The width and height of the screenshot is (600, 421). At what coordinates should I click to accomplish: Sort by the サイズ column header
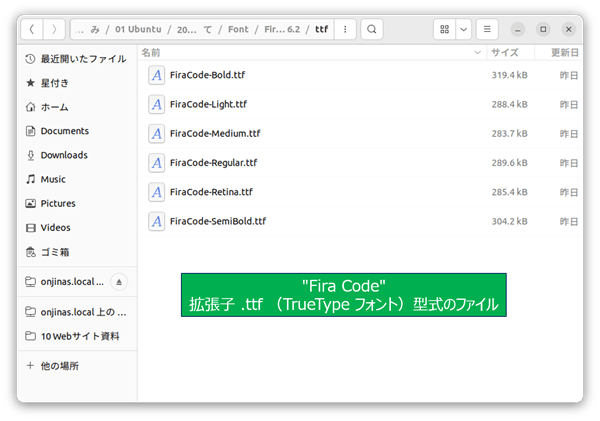click(x=510, y=53)
